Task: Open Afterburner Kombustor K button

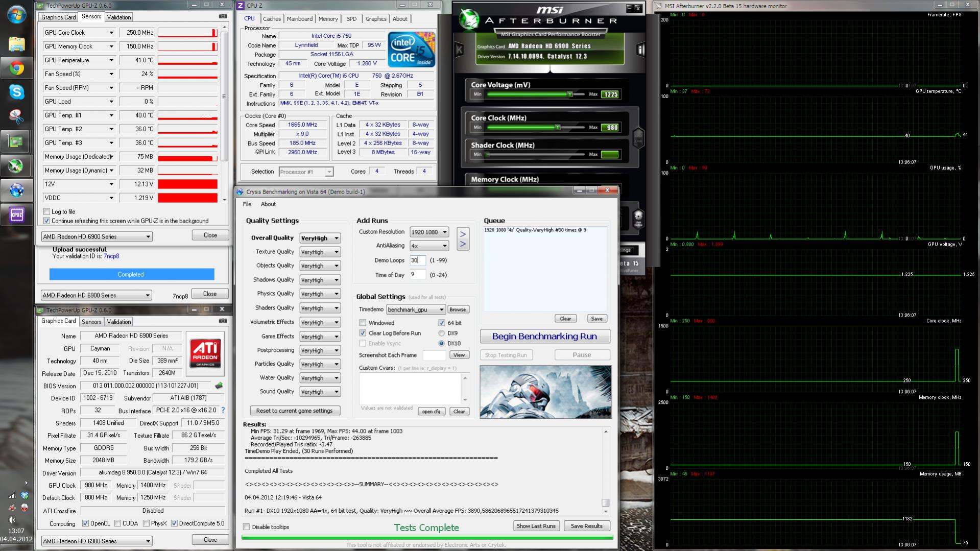Action: click(x=459, y=50)
